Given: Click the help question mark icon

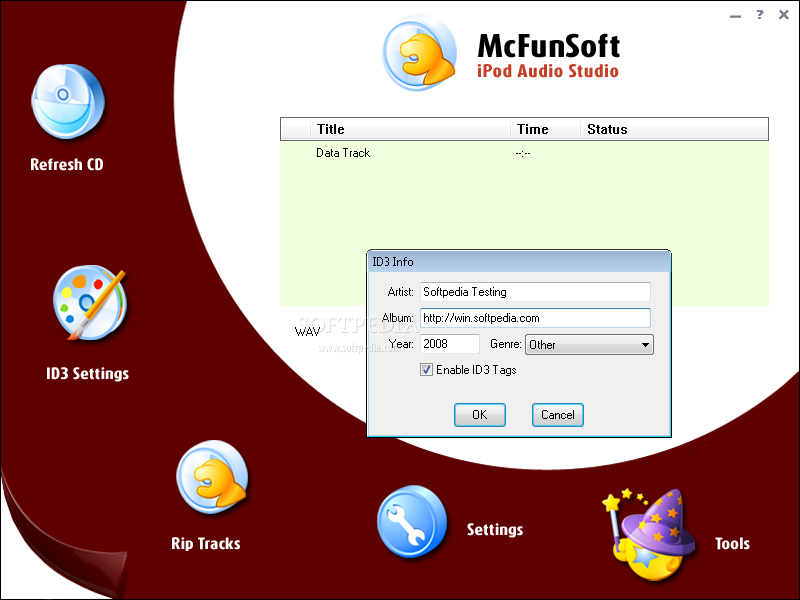Looking at the screenshot, I should 760,14.
